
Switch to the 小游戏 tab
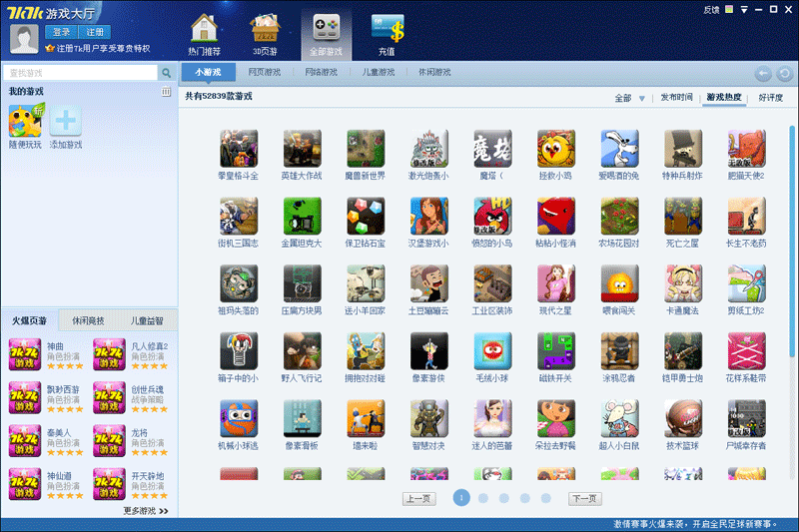click(x=208, y=72)
